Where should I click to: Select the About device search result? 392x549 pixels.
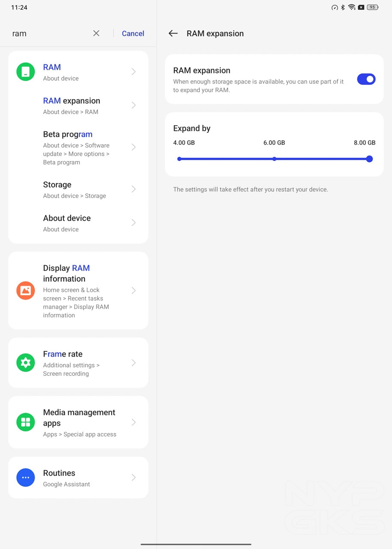pyautogui.click(x=78, y=223)
